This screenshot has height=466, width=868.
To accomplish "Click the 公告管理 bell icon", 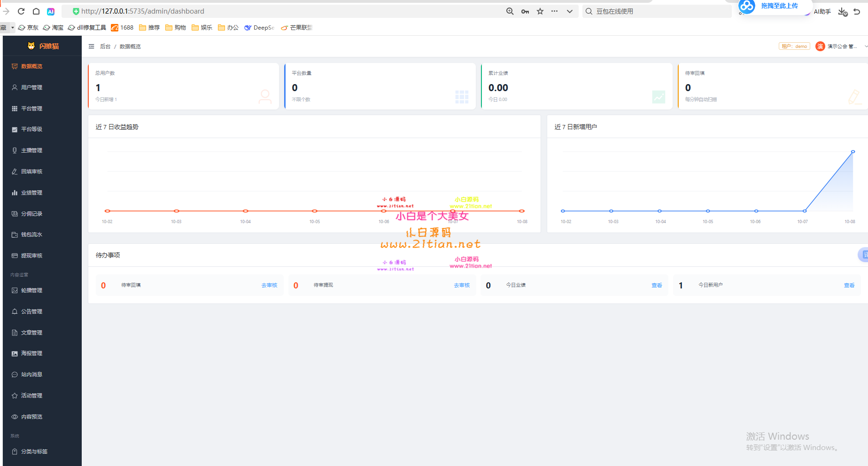I will pos(15,311).
